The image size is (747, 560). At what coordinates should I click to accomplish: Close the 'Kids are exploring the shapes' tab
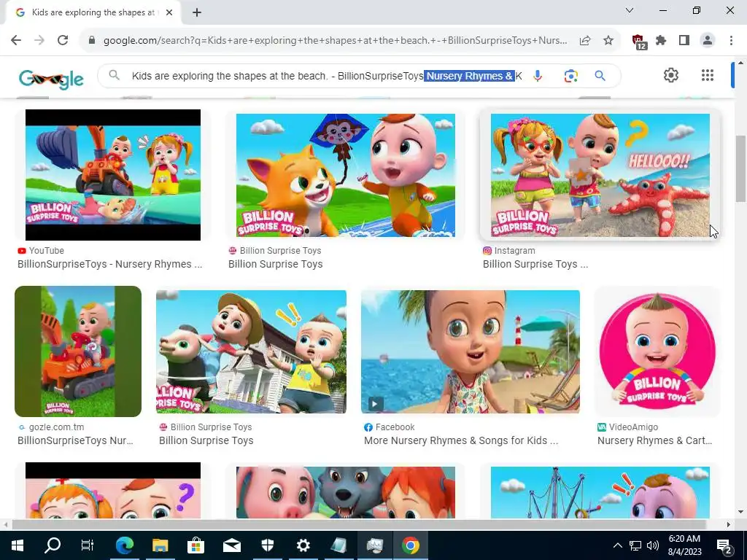coord(169,13)
